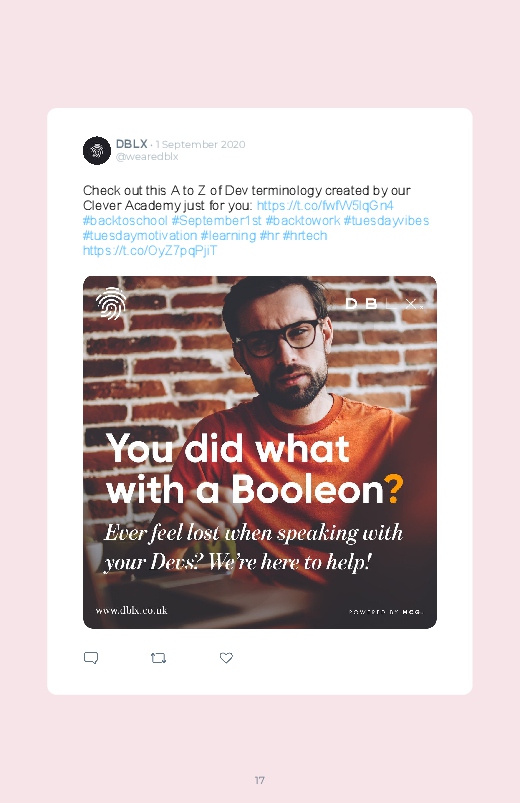Viewport: 520px width, 803px height.
Task: Open the #tuesdaymotivation hashtag
Action: point(140,236)
